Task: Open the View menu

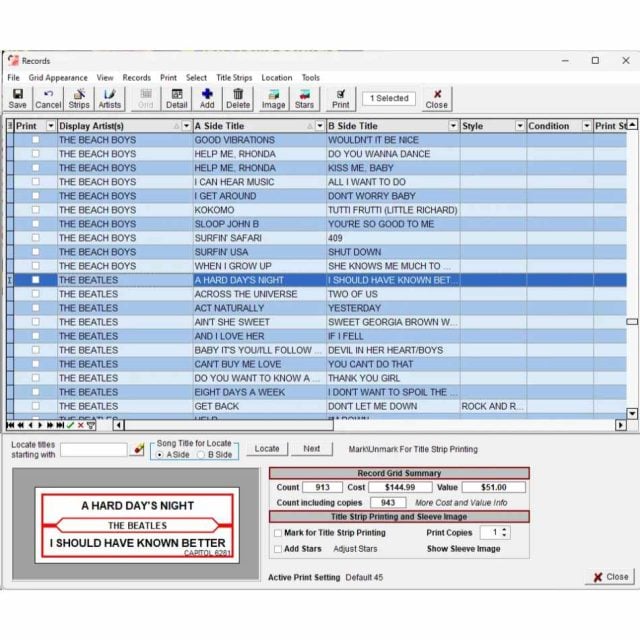Action: [105, 78]
